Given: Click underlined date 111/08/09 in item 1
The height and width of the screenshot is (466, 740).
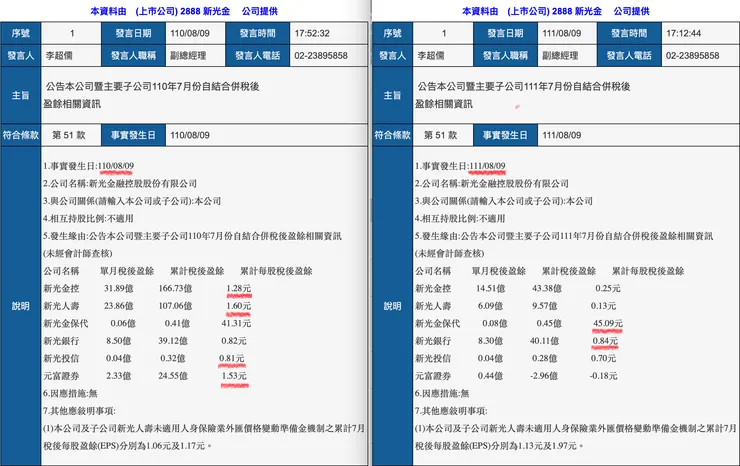Looking at the screenshot, I should click(487, 166).
